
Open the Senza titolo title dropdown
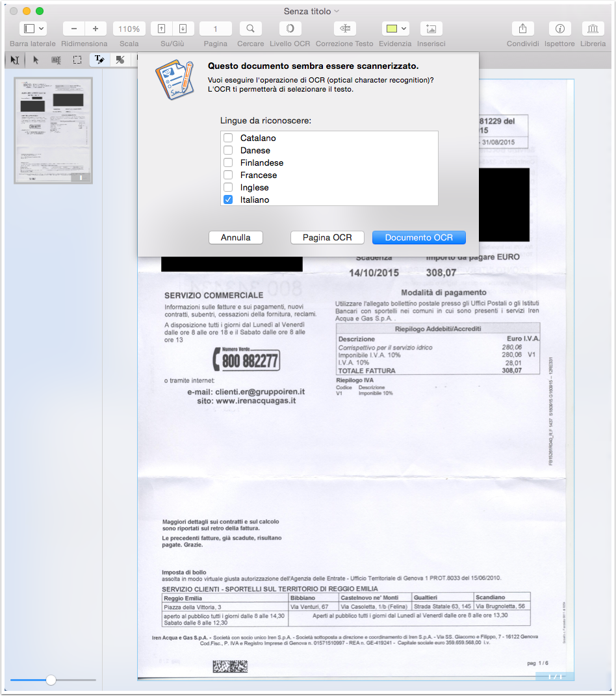[337, 11]
